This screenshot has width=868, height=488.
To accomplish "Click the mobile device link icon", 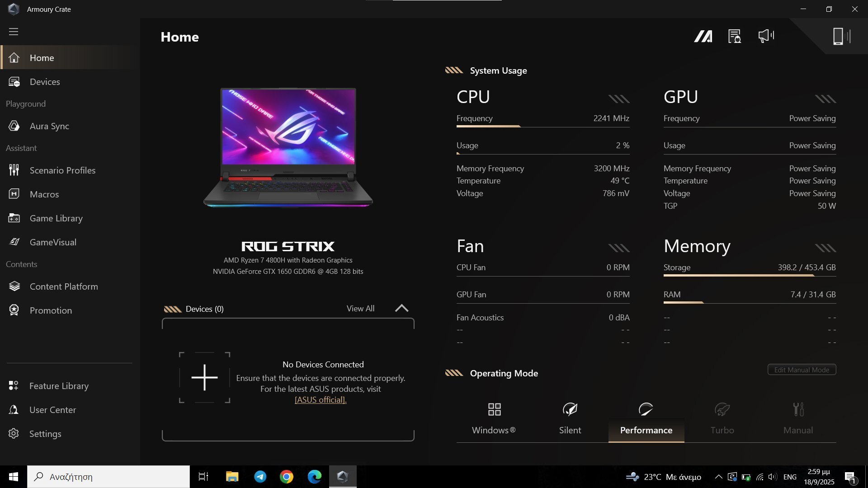I will pos(841,36).
